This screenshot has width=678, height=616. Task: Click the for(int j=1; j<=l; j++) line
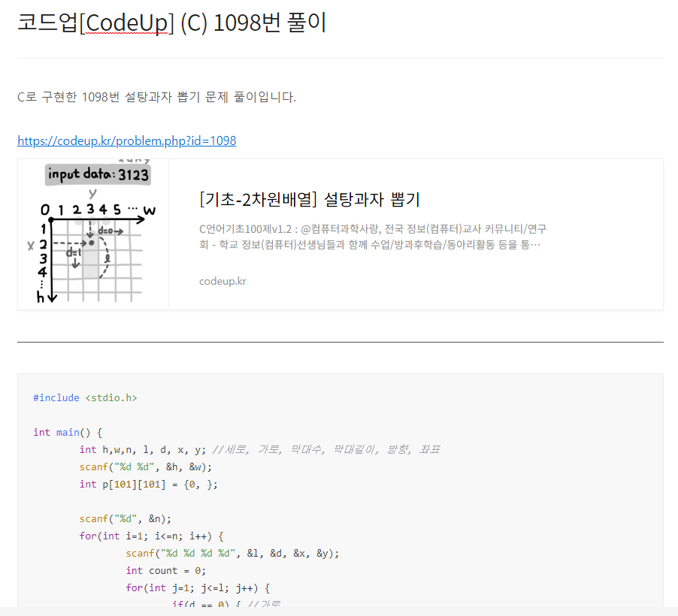[198, 588]
